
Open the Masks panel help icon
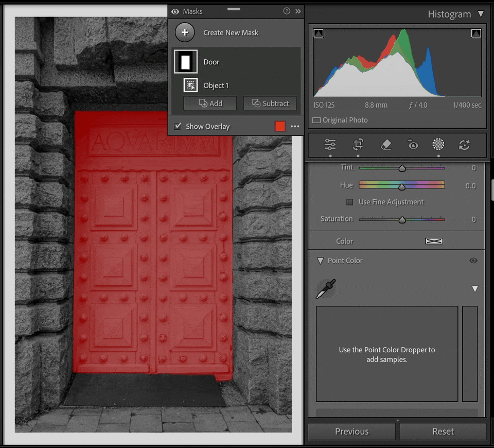pos(287,11)
